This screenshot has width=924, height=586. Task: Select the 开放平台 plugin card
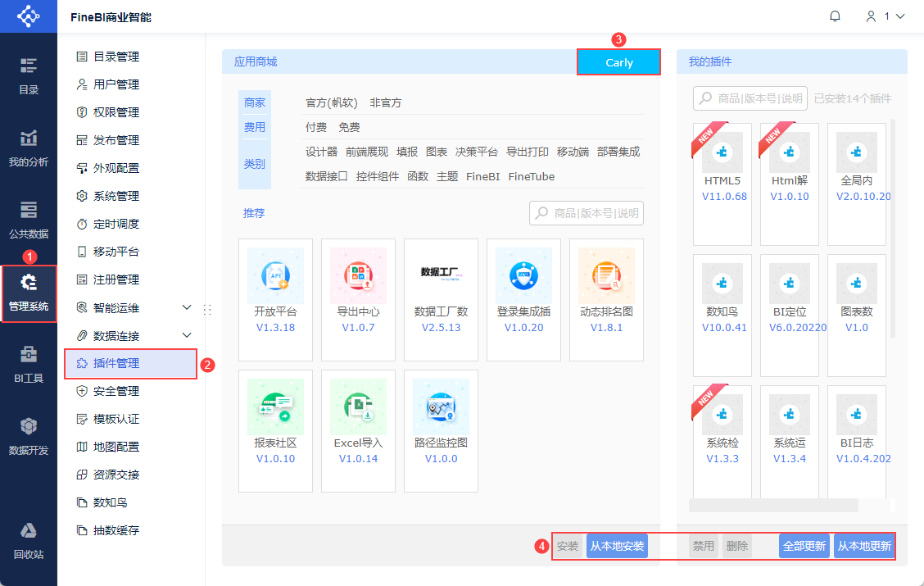click(x=275, y=299)
